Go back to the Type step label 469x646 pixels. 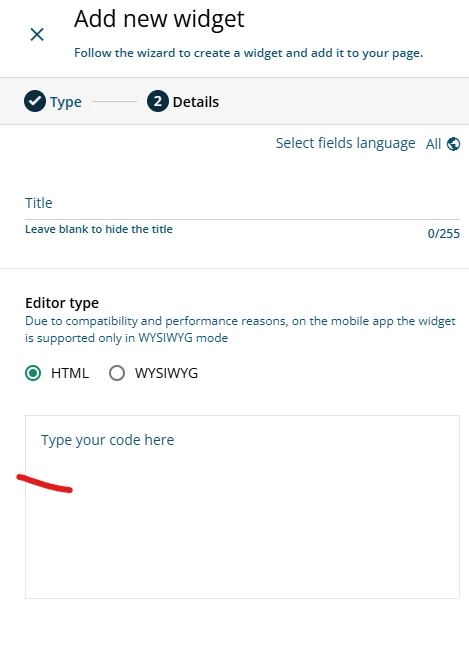66,102
